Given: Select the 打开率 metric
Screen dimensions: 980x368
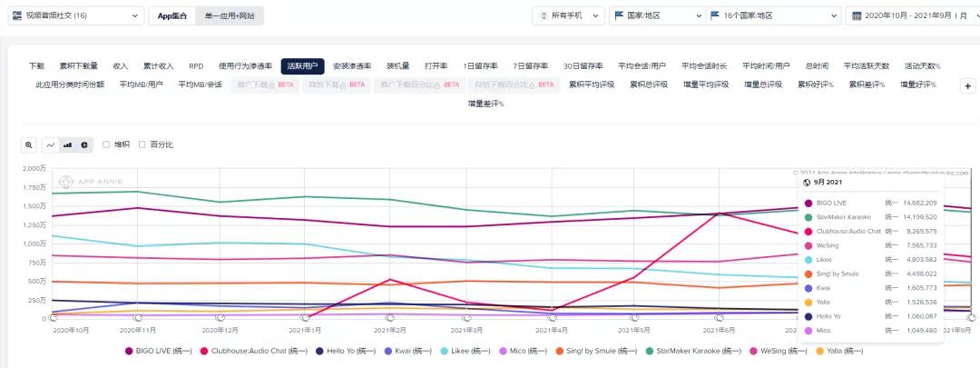Looking at the screenshot, I should pyautogui.click(x=436, y=65).
